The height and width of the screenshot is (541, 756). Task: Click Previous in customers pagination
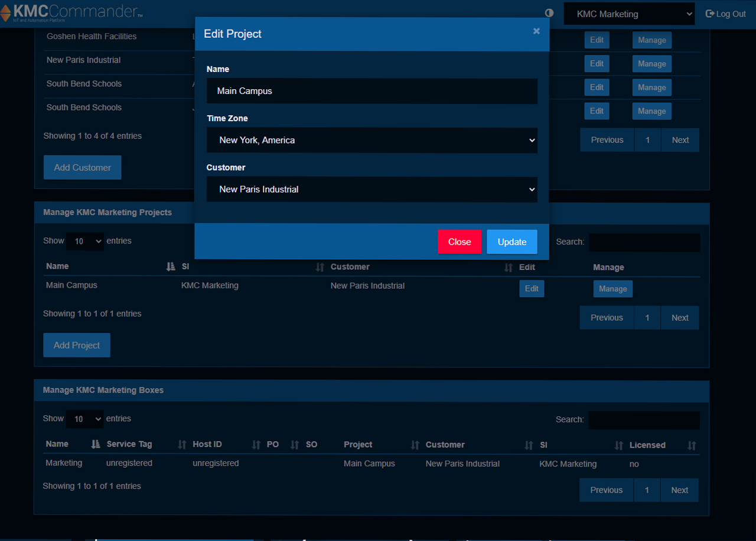[607, 140]
